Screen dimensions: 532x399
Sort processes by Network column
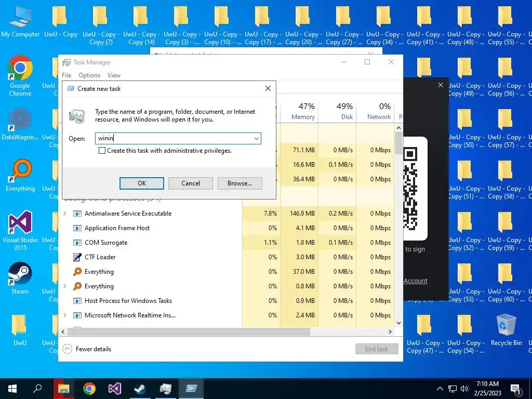[x=375, y=112]
